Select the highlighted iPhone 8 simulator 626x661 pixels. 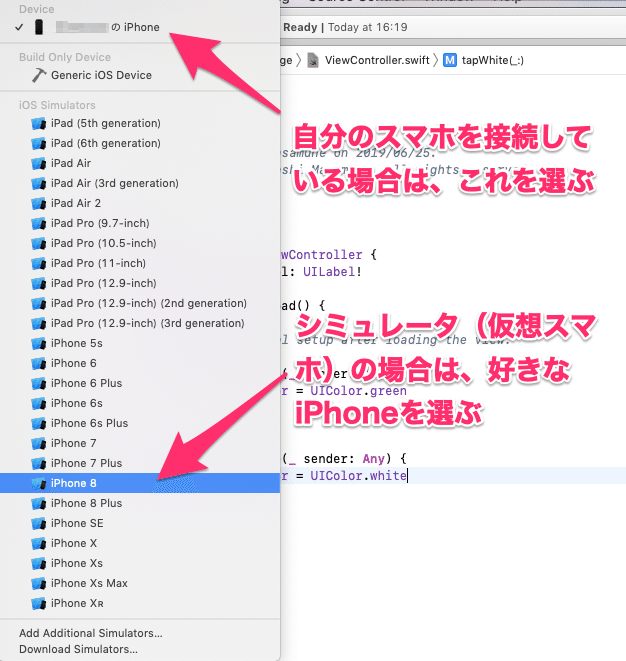click(140, 483)
